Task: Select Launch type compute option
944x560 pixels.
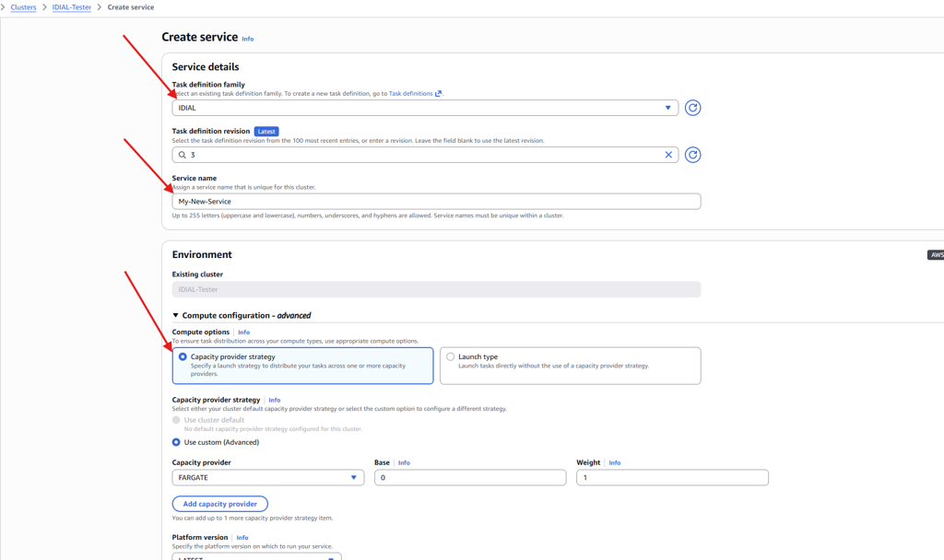Action: click(570, 365)
